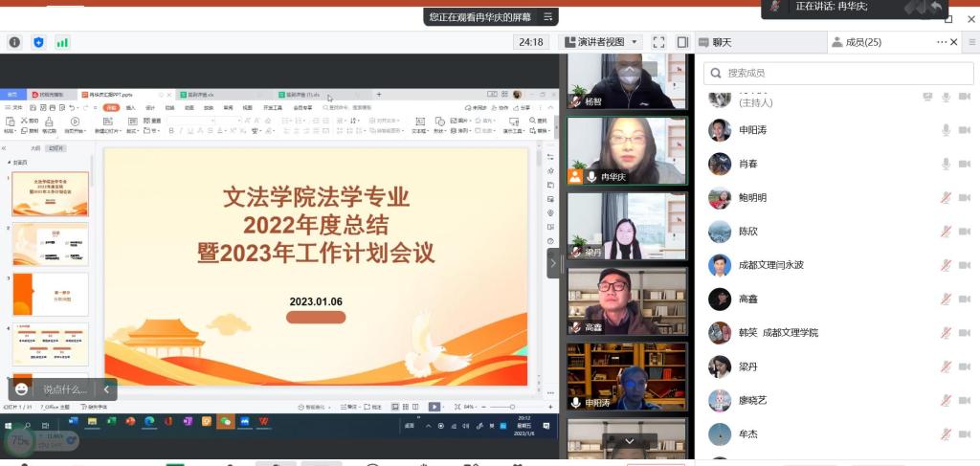980x466 pixels.
Task: Open the members panel more options
Action: click(942, 42)
